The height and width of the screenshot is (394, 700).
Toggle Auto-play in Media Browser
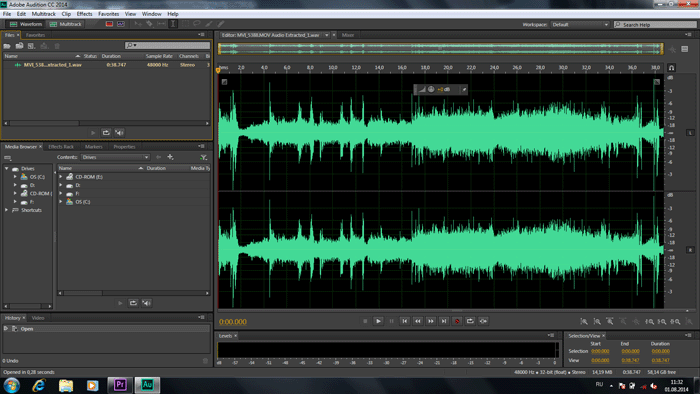tap(146, 303)
